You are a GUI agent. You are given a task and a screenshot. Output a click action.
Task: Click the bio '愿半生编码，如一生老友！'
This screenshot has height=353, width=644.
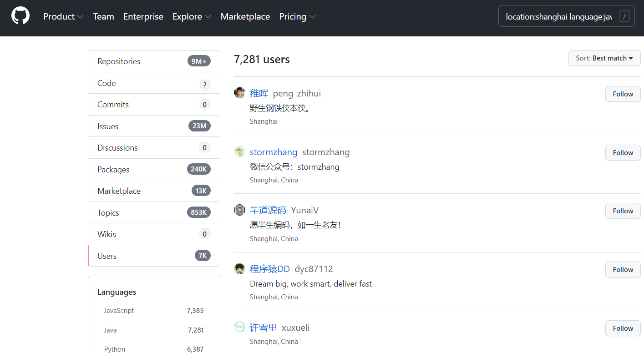tap(295, 225)
